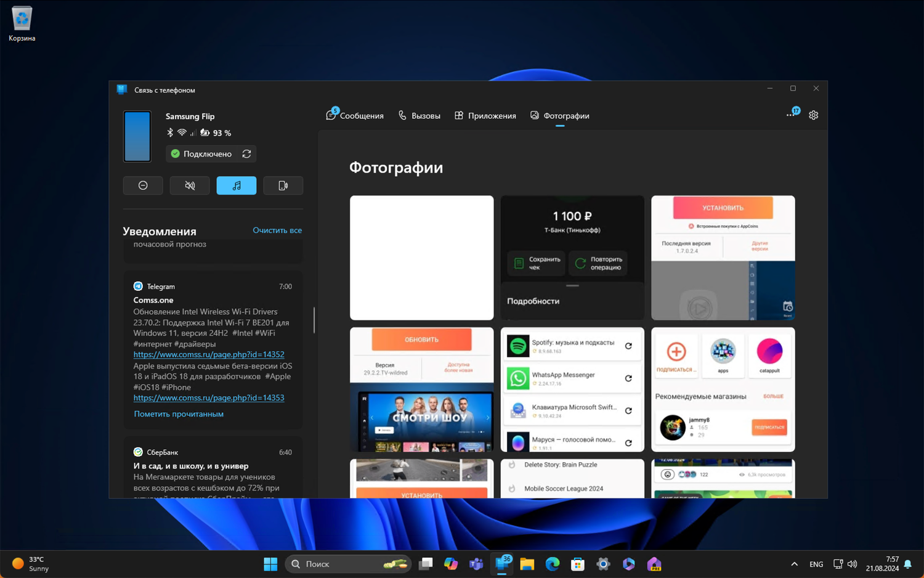Open the blank white photo thumbnail

pos(422,258)
